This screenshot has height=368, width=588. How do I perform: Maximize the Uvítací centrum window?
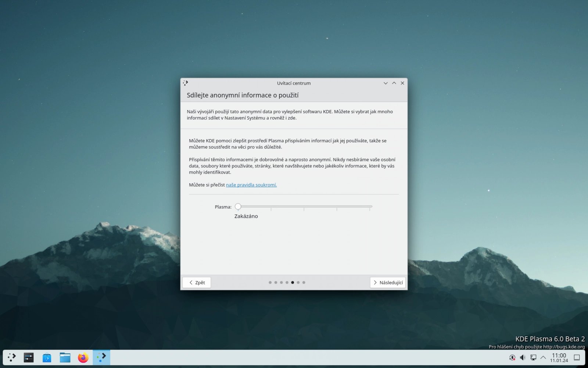click(x=394, y=83)
